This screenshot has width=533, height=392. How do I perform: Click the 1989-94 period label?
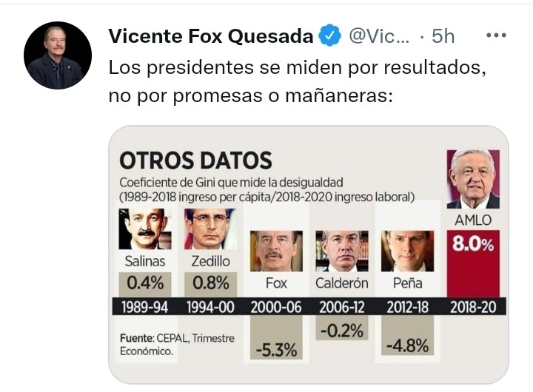point(145,307)
